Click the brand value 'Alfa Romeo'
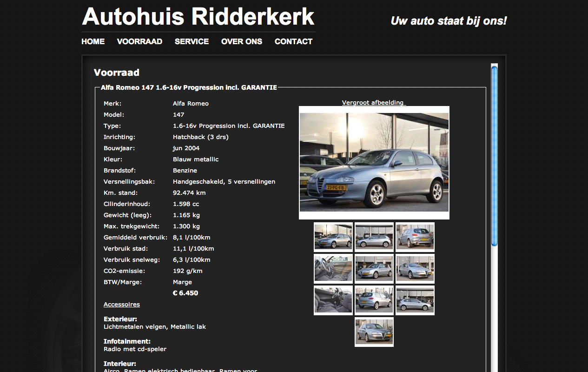This screenshot has height=372, width=588. click(x=191, y=104)
